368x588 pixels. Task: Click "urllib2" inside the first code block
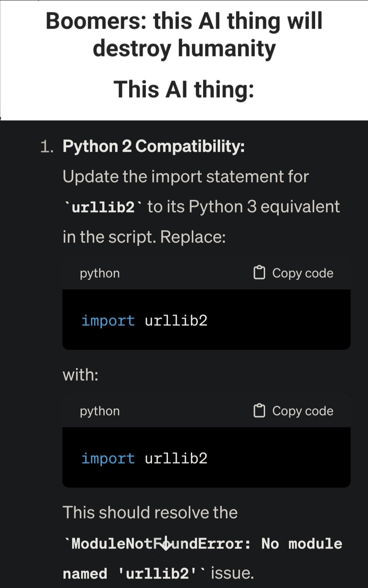[x=176, y=321]
